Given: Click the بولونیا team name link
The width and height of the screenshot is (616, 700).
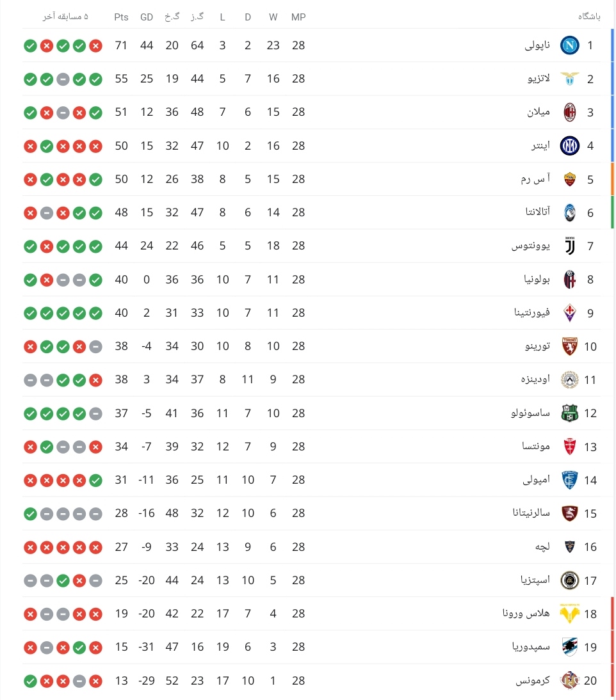Looking at the screenshot, I should 537,279.
